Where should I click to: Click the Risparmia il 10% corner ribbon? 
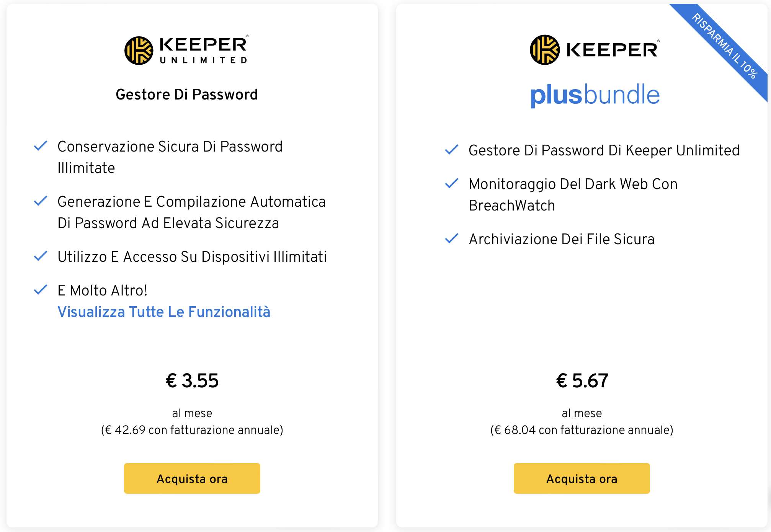point(724,46)
